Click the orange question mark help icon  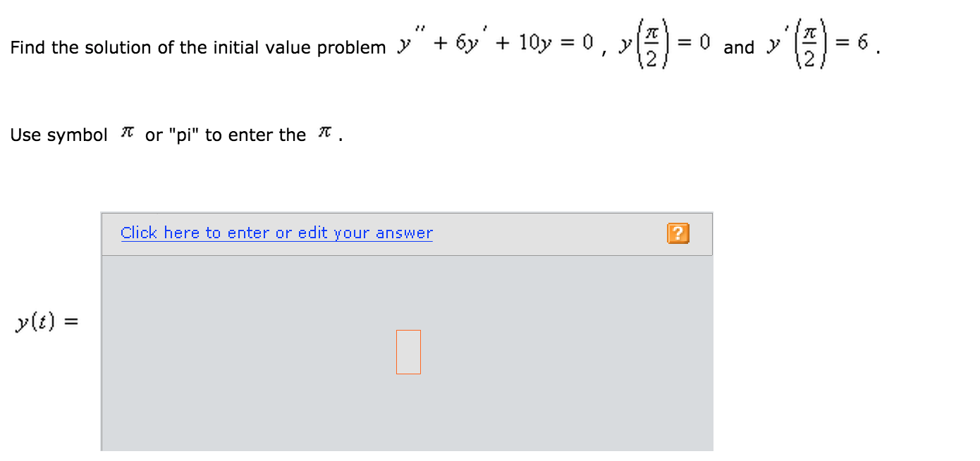(678, 233)
